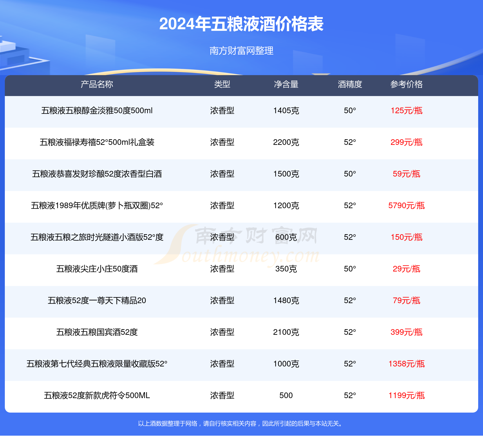
Task: Click 52° in the 福禄寿禧 row
Action: 350,142
